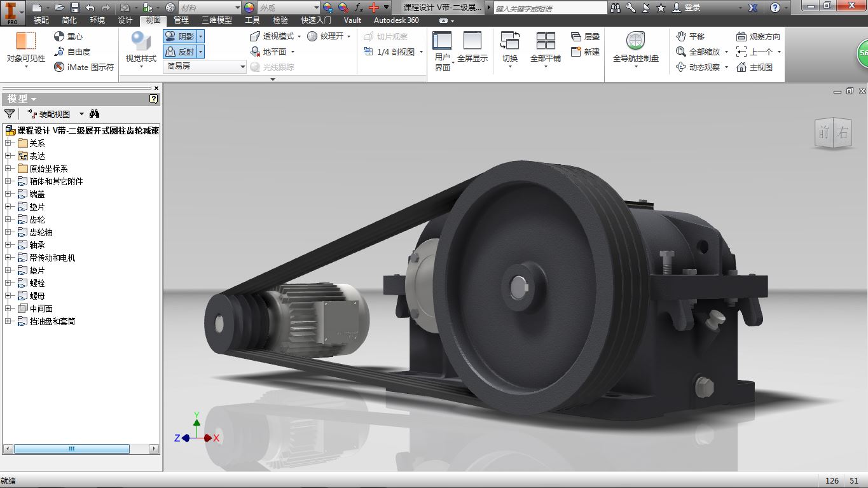Open the 三维模型 ribbon tab
868x488 pixels.
click(217, 20)
